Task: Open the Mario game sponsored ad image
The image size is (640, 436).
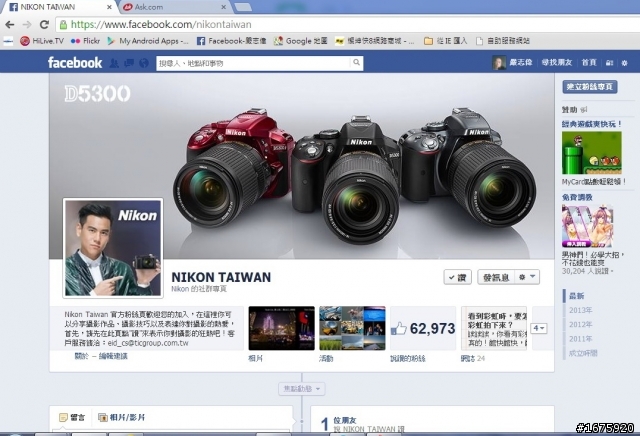Action: click(592, 153)
